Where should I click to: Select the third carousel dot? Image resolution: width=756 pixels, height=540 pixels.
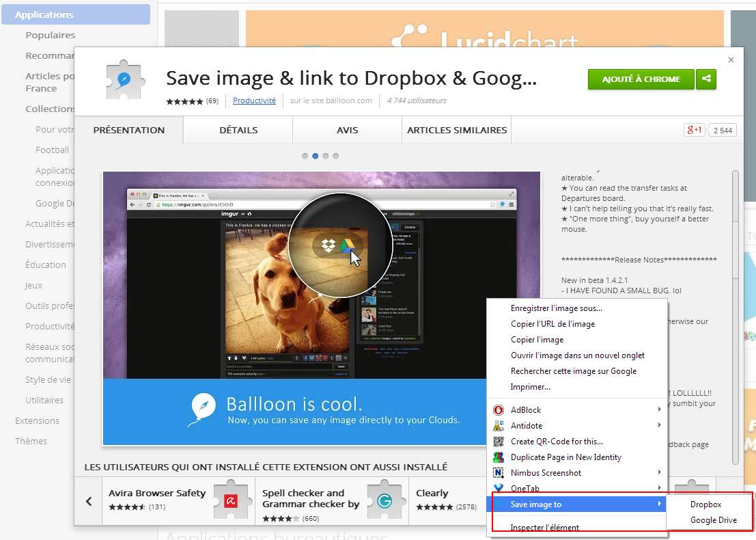(x=326, y=156)
